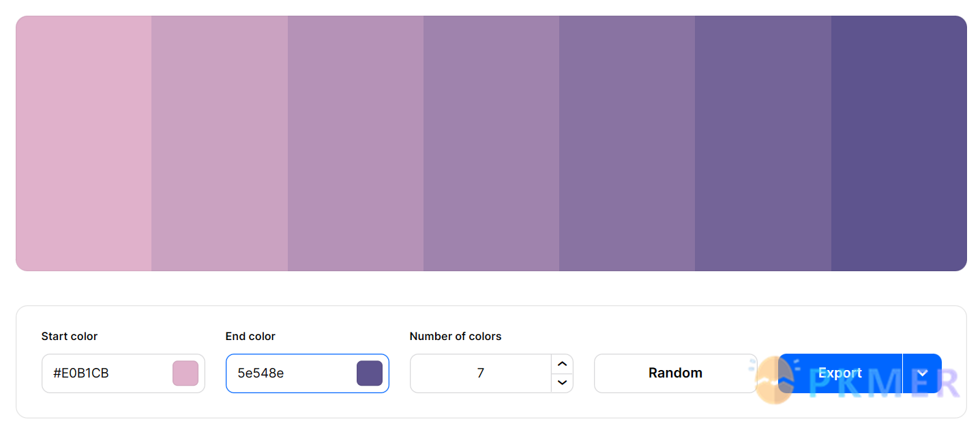
Task: Click the sixth deep purple palette swatch
Action: pos(763,143)
